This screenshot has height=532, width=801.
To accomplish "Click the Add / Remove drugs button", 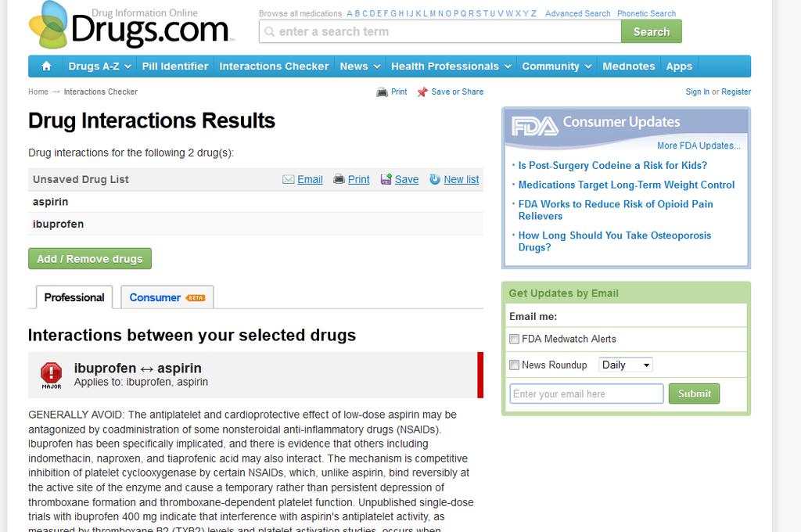I will pos(90,259).
